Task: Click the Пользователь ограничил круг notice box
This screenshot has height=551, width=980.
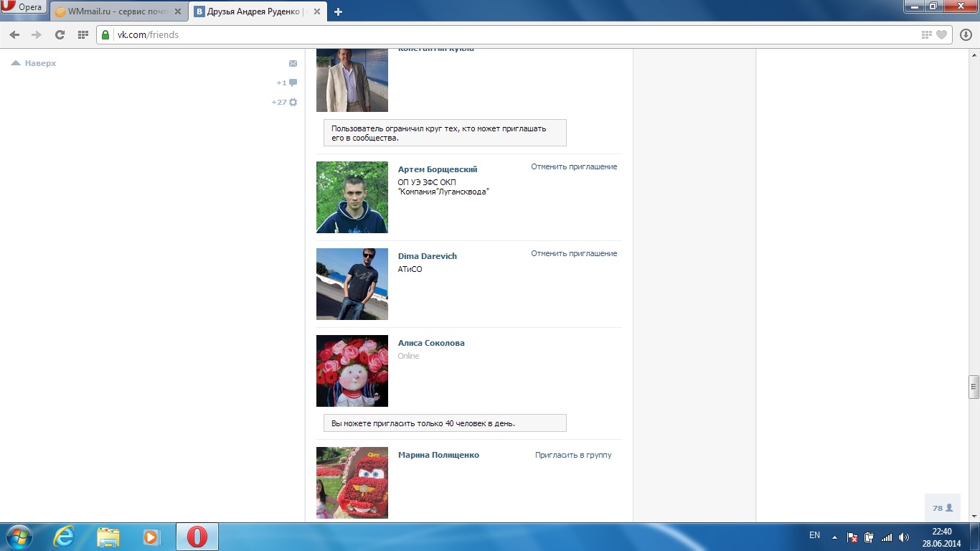Action: (445, 133)
